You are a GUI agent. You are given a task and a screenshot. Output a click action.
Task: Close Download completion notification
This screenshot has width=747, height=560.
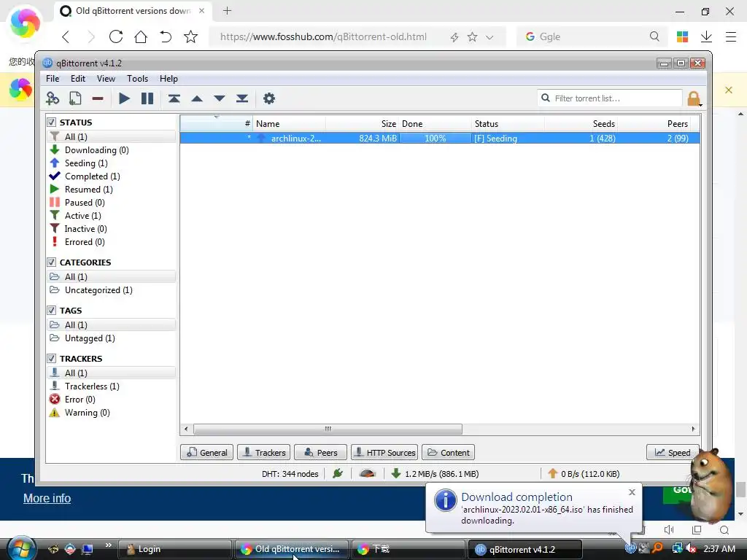[632, 492]
